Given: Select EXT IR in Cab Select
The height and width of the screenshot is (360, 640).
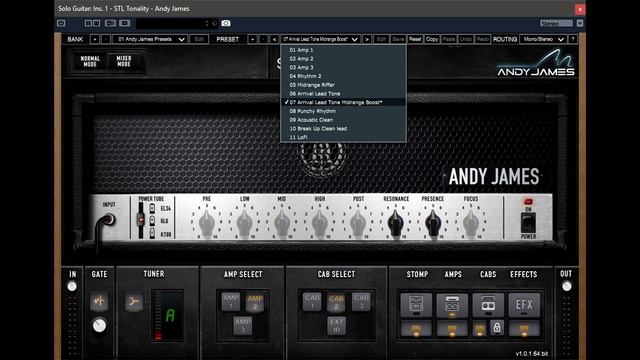Looking at the screenshot, I should pos(336,325).
